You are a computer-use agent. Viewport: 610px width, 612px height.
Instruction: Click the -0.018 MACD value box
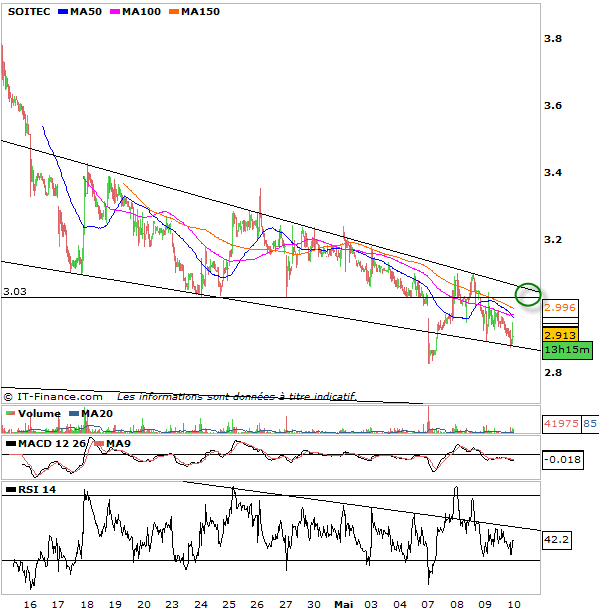561,460
